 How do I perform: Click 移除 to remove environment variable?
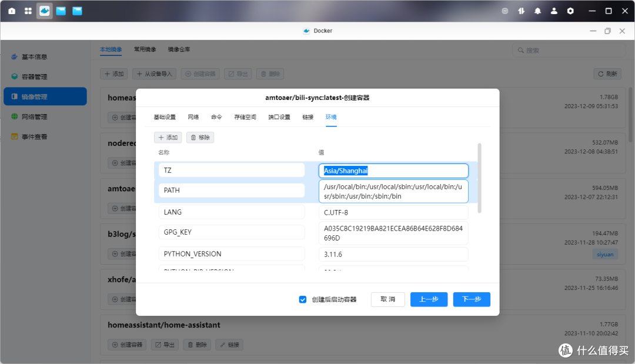point(200,138)
